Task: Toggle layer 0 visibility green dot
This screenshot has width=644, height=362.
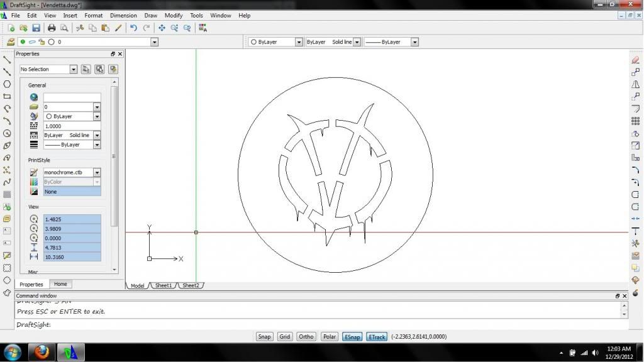Action: pyautogui.click(x=23, y=42)
